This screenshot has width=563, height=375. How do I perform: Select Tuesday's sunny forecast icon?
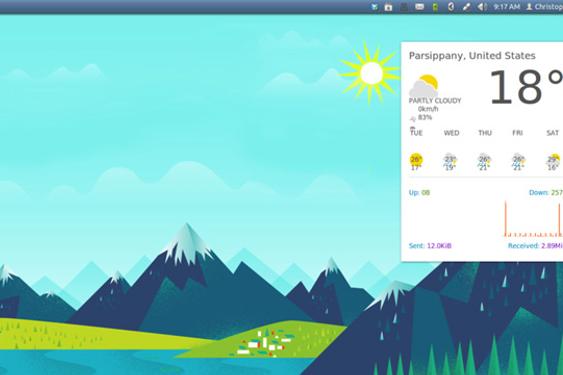click(416, 162)
